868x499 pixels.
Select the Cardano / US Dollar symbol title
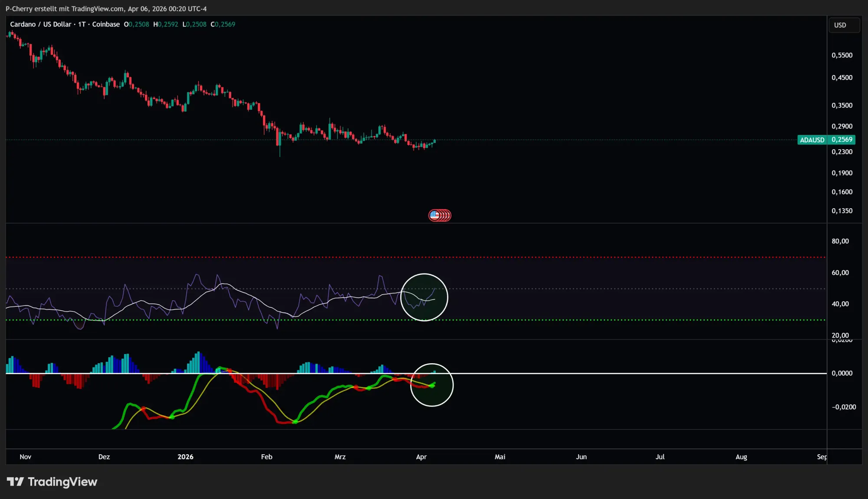tap(42, 24)
